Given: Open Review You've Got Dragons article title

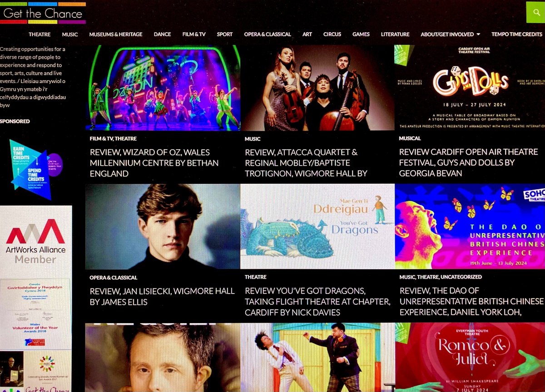Looking at the screenshot, I should 317,302.
